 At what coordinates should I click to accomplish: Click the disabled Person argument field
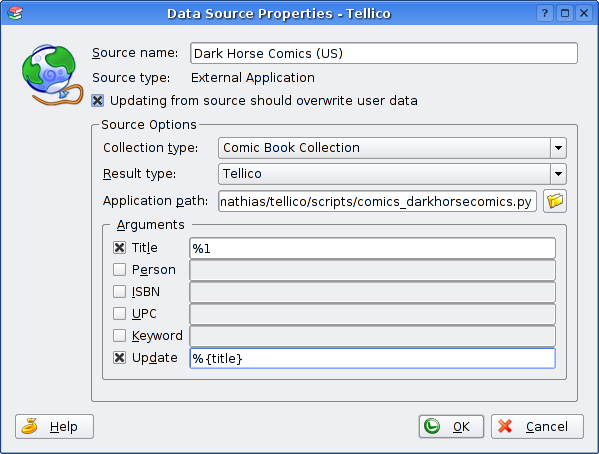(x=372, y=270)
